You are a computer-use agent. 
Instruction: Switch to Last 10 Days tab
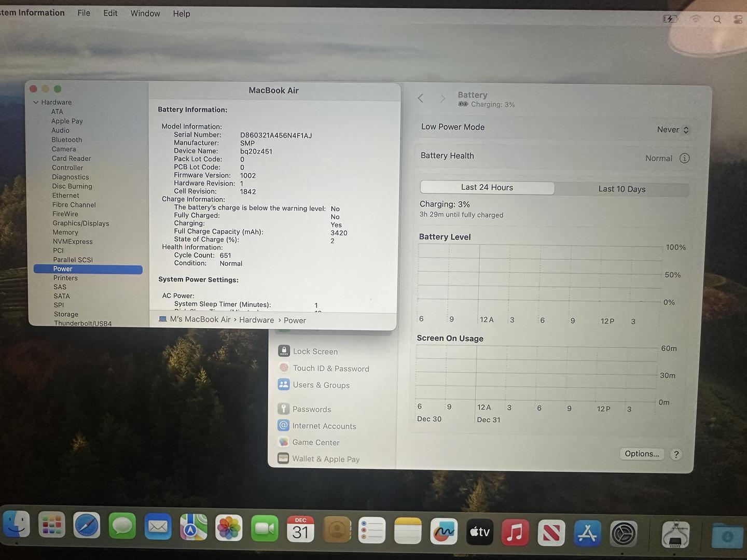(x=621, y=189)
